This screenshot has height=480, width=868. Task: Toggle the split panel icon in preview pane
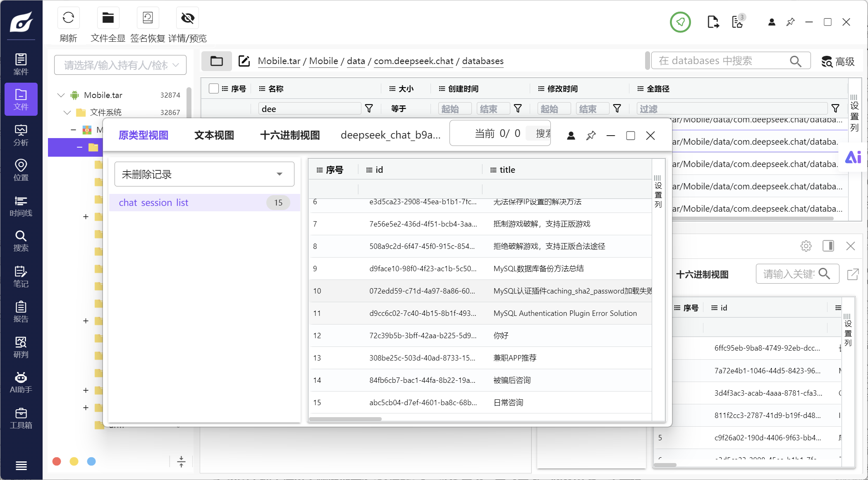point(828,246)
